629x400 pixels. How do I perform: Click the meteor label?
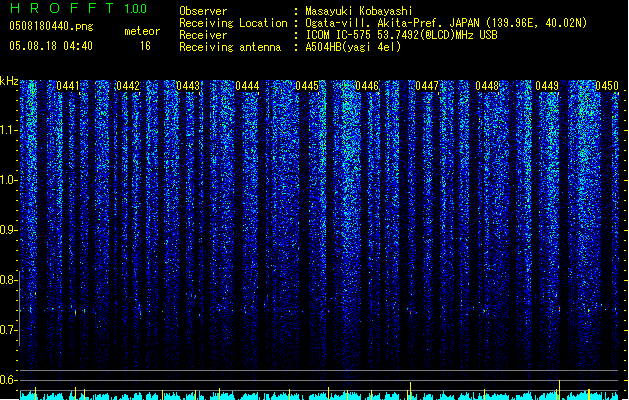click(142, 31)
